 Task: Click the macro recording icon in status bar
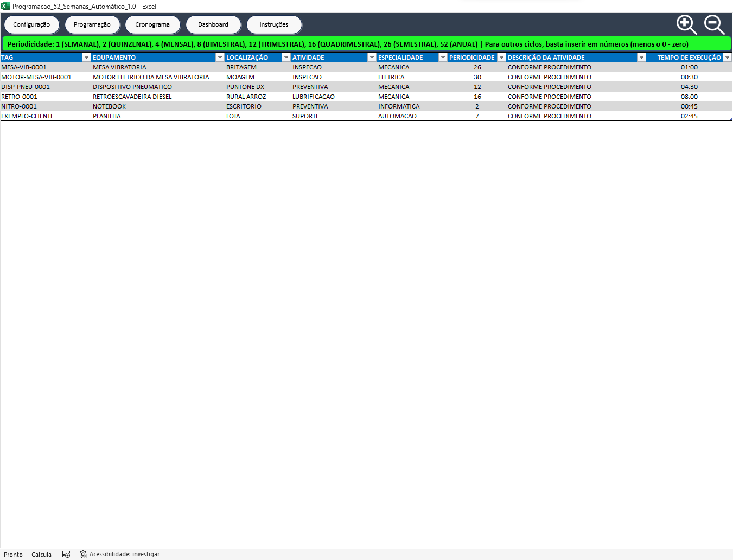[66, 554]
